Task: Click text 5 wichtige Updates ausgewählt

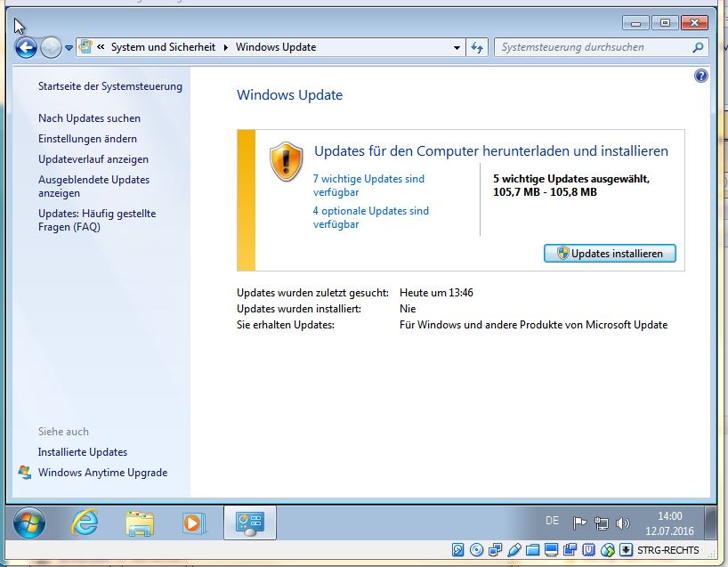Action: [571, 185]
